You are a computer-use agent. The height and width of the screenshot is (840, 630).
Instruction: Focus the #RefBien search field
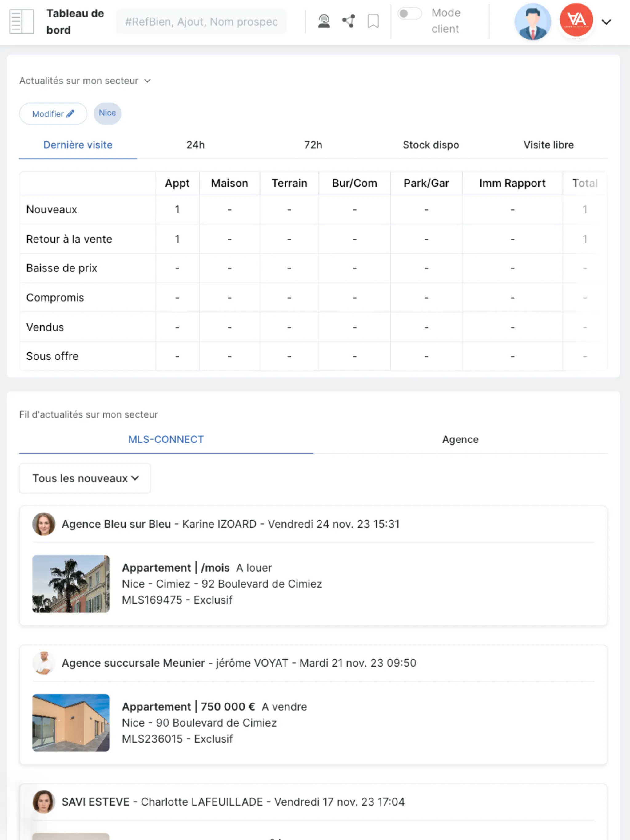point(201,22)
